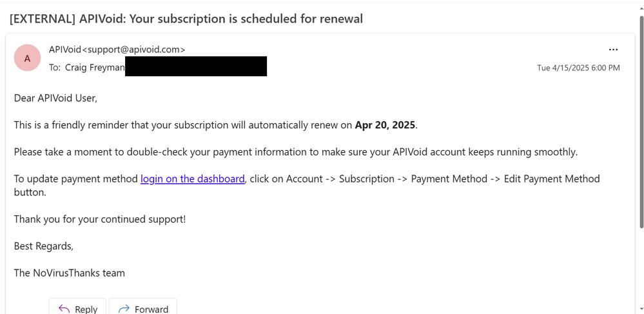Click the blacked-out redacted recipient box
The image size is (644, 314).
196,66
